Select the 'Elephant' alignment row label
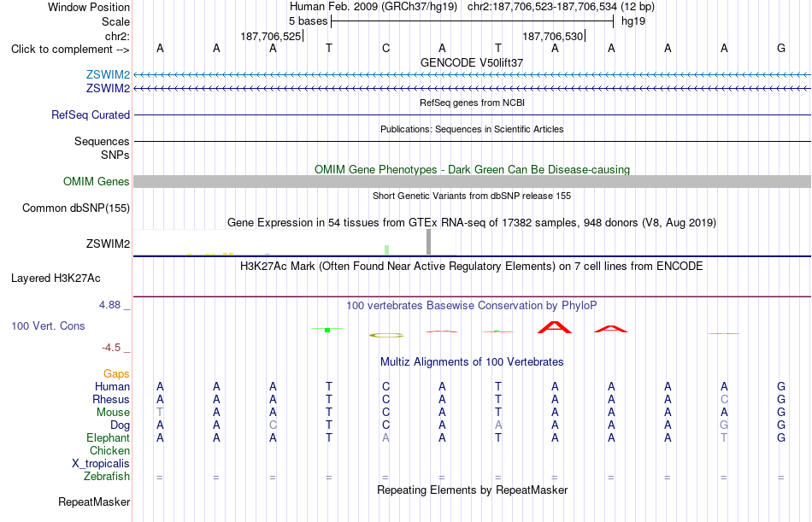The width and height of the screenshot is (812, 522). click(108, 438)
